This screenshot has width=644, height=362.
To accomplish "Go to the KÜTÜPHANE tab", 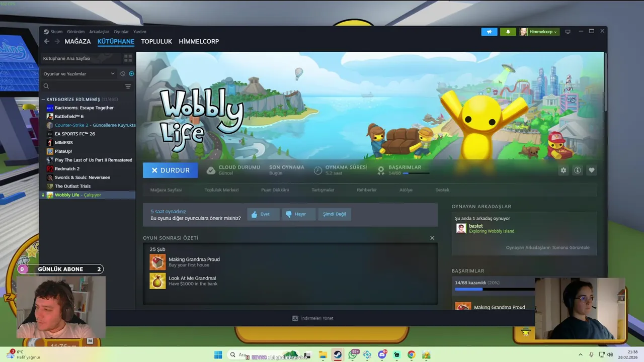I will pos(116,41).
